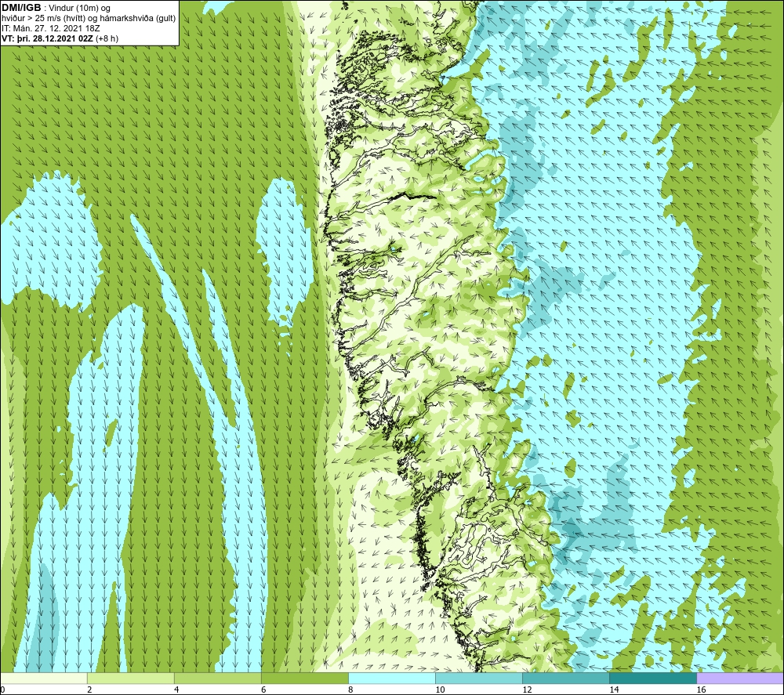This screenshot has height=695, width=784.
Task: Click the legend scale label '2'
Action: coord(89,690)
